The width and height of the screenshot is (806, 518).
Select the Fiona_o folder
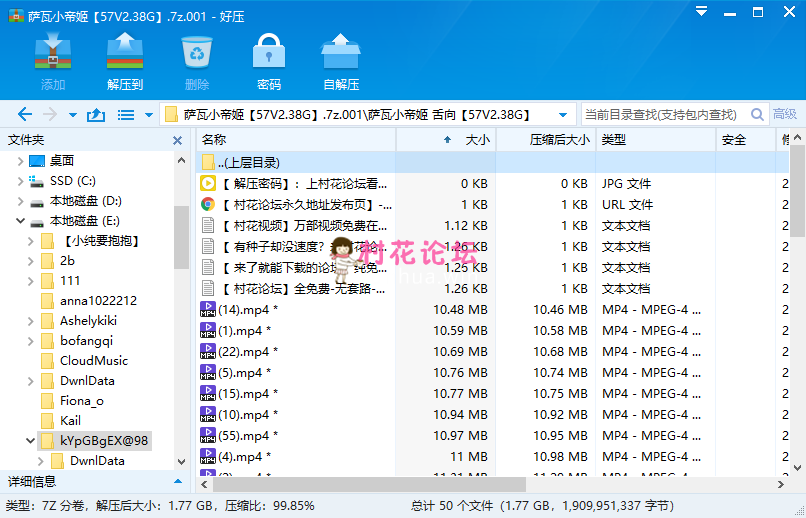(82, 401)
